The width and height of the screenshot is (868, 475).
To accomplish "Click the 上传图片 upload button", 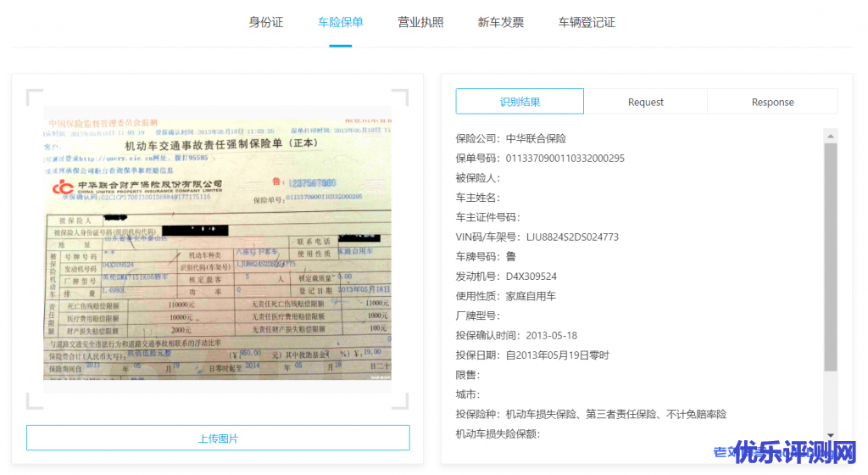I will pyautogui.click(x=218, y=438).
